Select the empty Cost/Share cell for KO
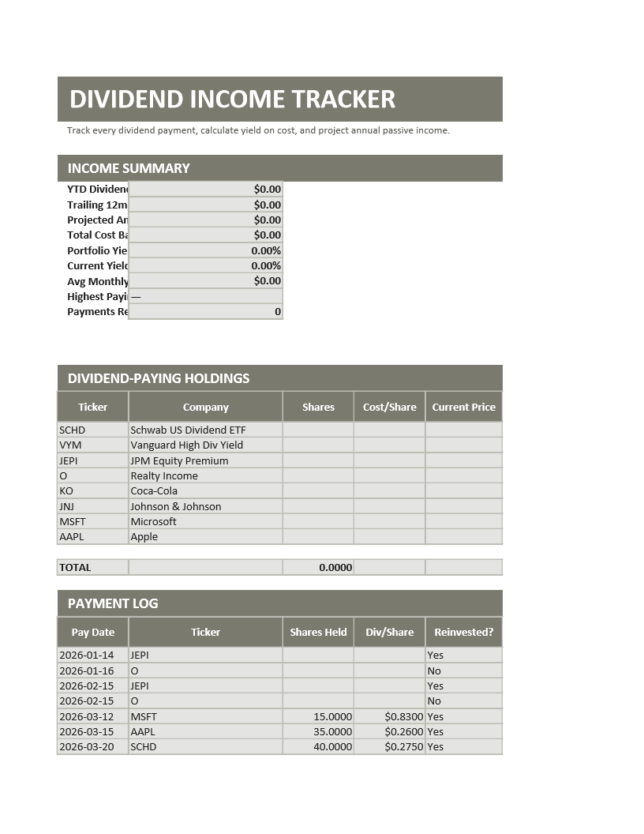This screenshot has height=834, width=644. click(x=390, y=491)
